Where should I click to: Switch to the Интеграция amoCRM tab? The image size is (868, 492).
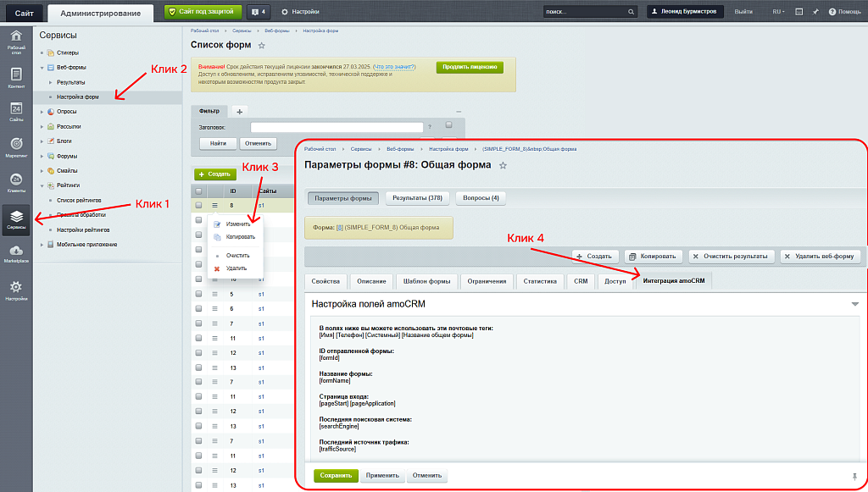pos(674,281)
